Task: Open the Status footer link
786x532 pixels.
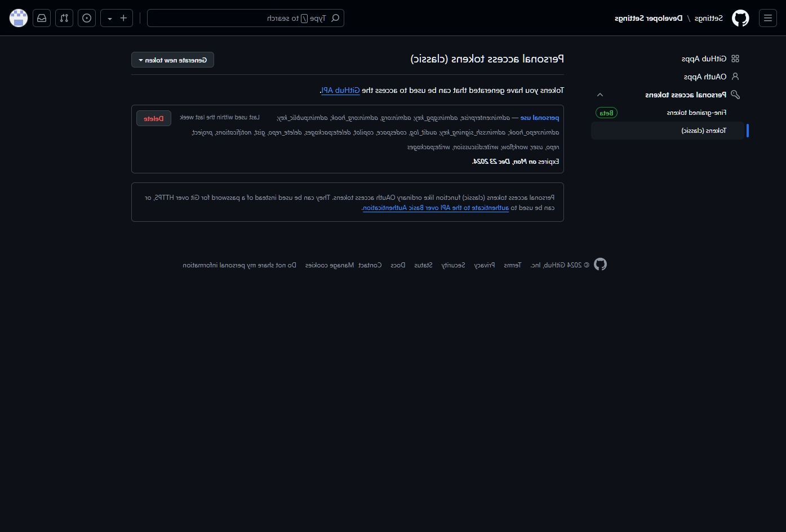Action: [x=423, y=265]
